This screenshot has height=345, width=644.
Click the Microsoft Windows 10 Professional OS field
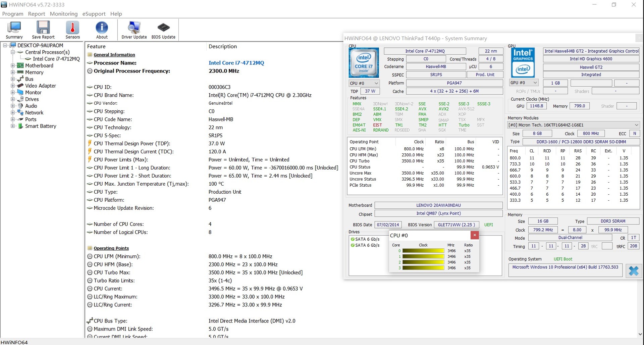pyautogui.click(x=565, y=270)
